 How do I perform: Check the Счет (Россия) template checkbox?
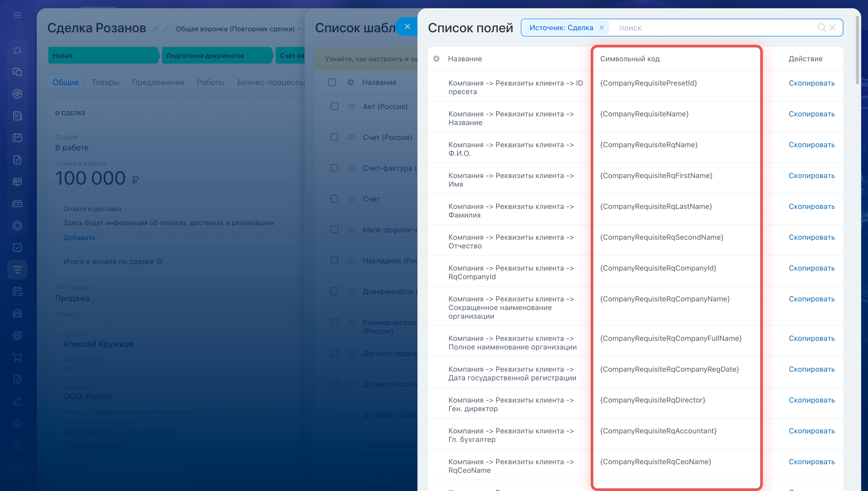coord(334,137)
